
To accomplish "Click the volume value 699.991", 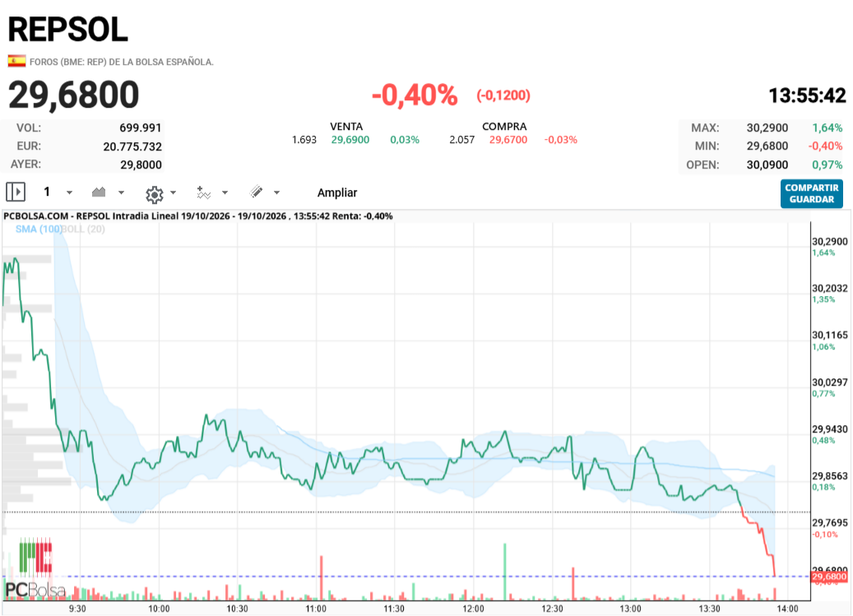I will click(x=141, y=127).
